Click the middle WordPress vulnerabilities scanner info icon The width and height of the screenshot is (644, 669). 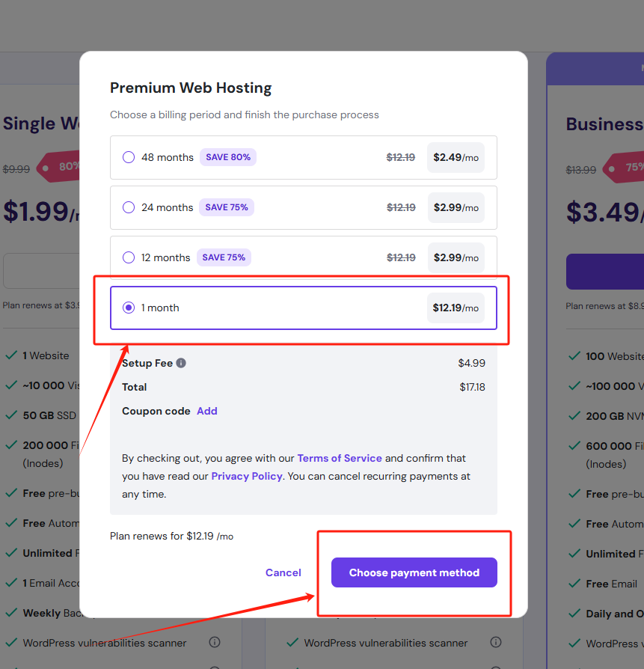(x=496, y=643)
